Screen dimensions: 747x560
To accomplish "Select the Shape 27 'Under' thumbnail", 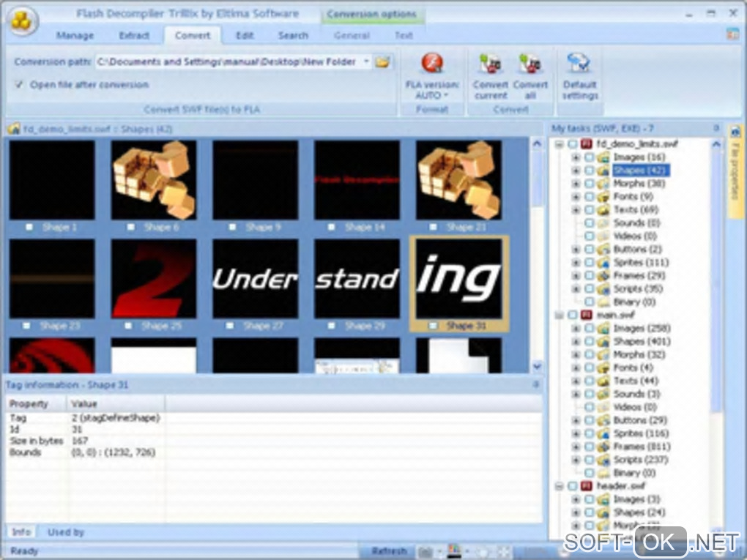I will tap(256, 279).
